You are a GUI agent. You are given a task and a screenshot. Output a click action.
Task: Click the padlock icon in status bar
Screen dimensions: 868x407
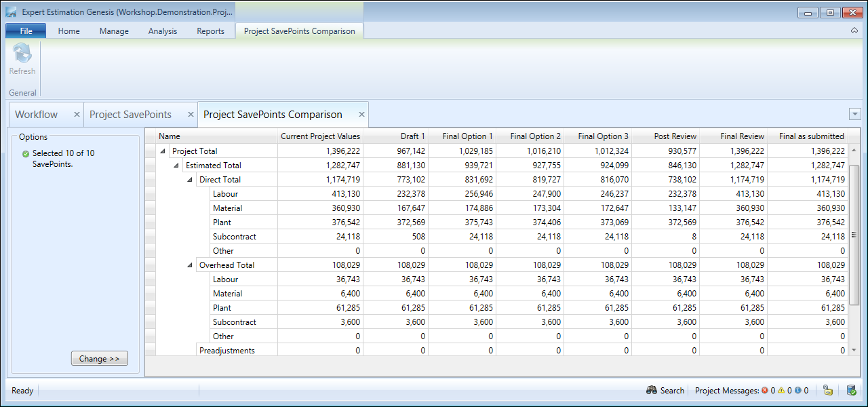click(828, 391)
